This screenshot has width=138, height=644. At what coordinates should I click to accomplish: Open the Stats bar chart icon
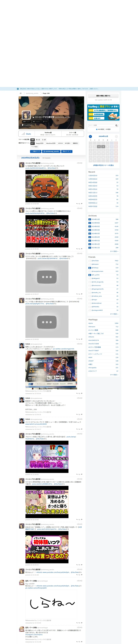23,134
